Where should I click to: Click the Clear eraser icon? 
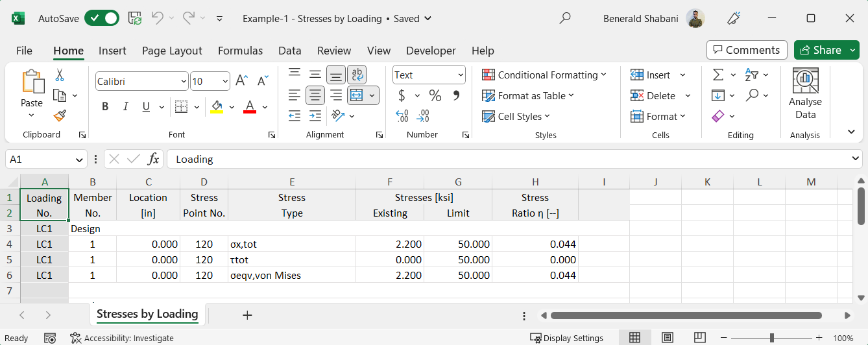[717, 117]
